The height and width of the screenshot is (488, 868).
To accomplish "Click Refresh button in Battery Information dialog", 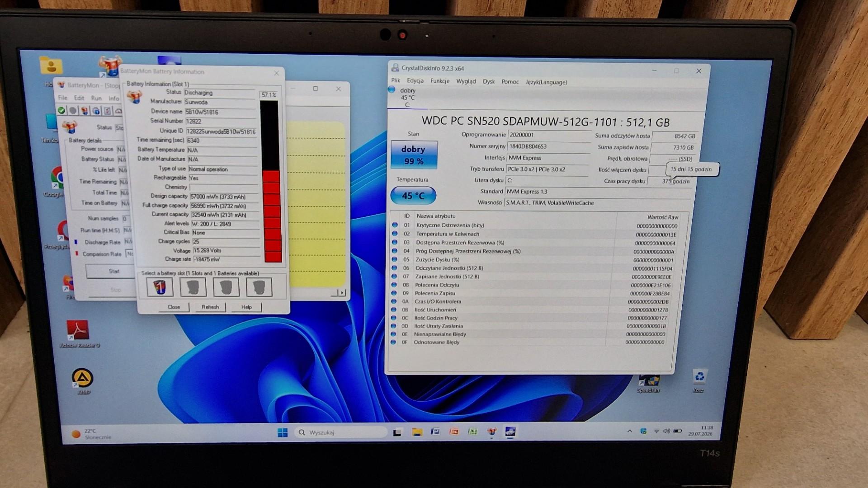I will pyautogui.click(x=210, y=307).
